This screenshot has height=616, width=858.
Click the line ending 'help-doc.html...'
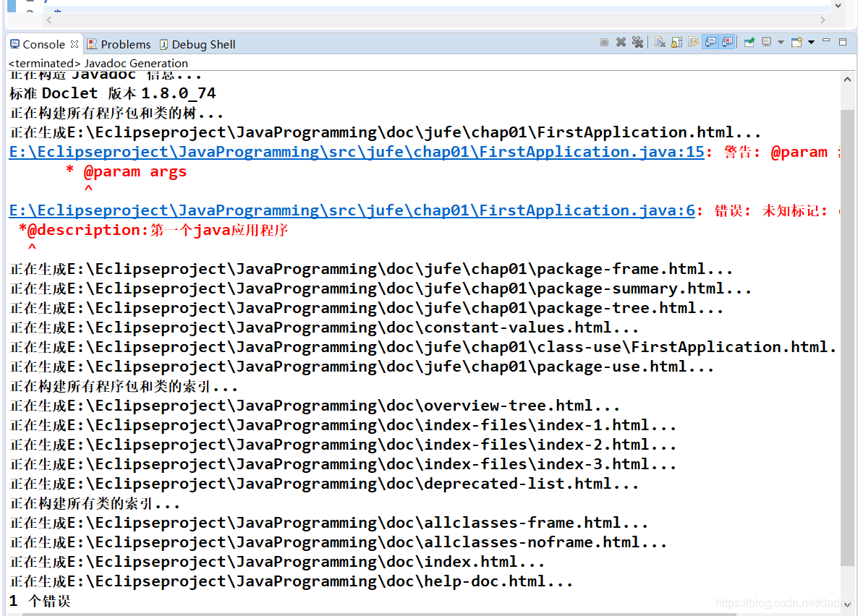pos(291,581)
